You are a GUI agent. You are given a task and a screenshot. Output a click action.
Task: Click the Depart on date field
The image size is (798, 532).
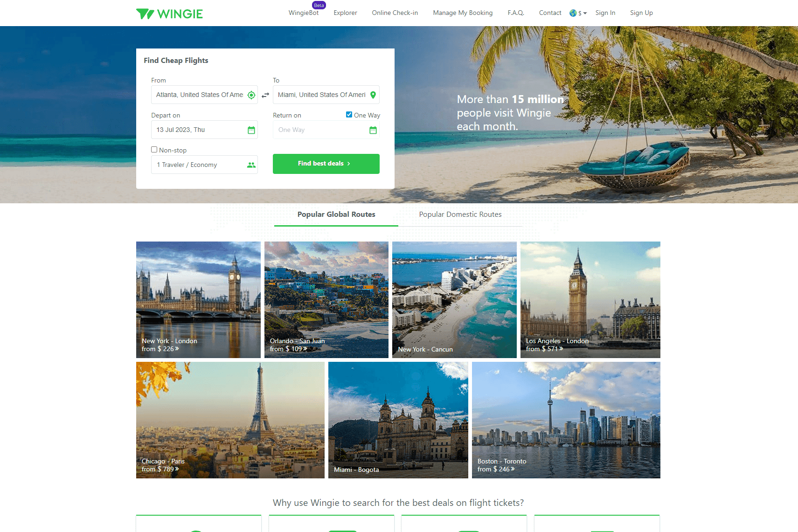(x=204, y=130)
